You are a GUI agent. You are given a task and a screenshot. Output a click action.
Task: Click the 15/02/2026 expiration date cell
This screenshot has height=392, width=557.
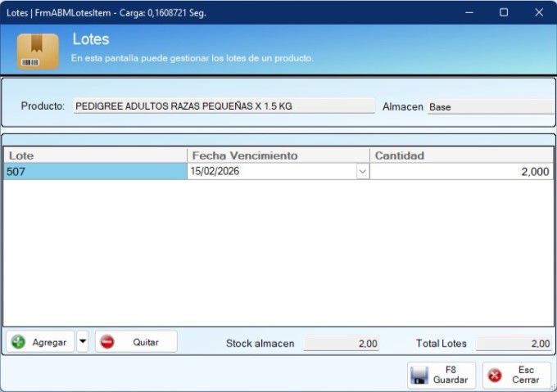tap(270, 172)
